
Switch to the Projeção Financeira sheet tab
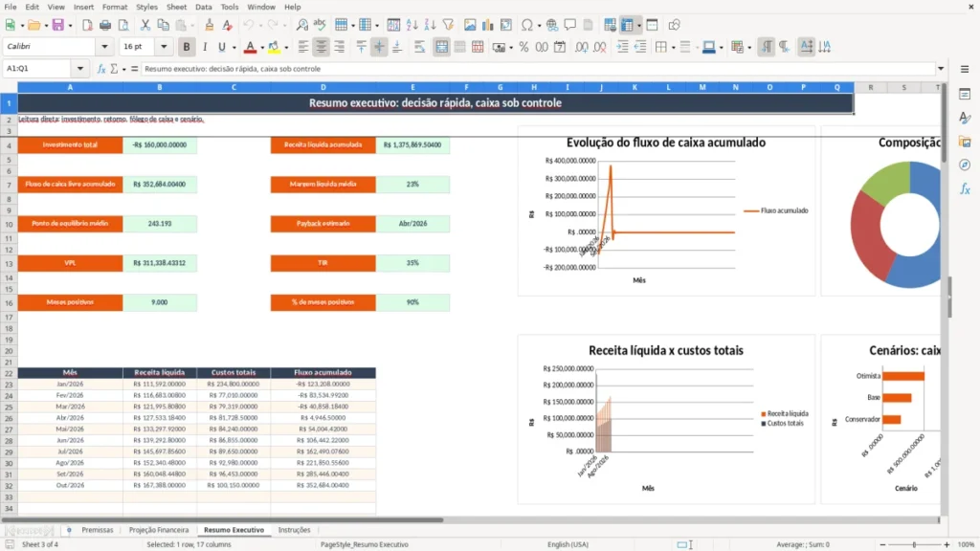[x=159, y=530]
